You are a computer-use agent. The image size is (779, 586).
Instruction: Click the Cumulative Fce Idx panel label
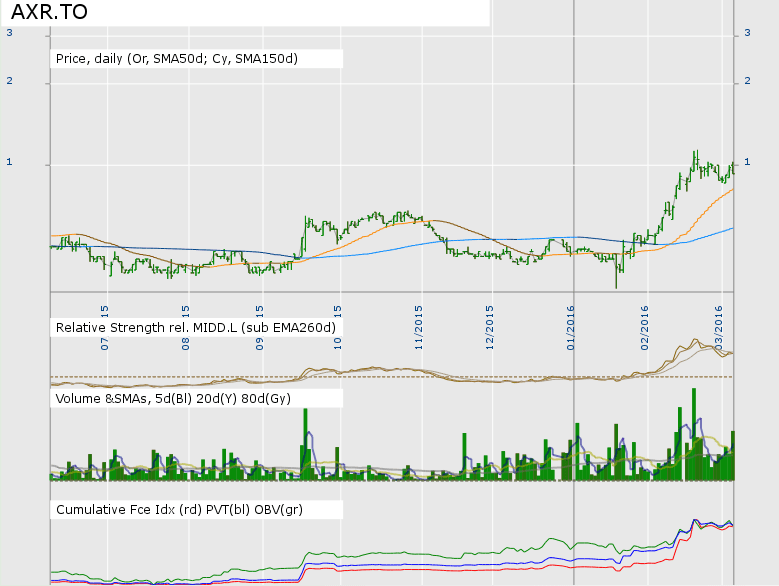tap(179, 510)
